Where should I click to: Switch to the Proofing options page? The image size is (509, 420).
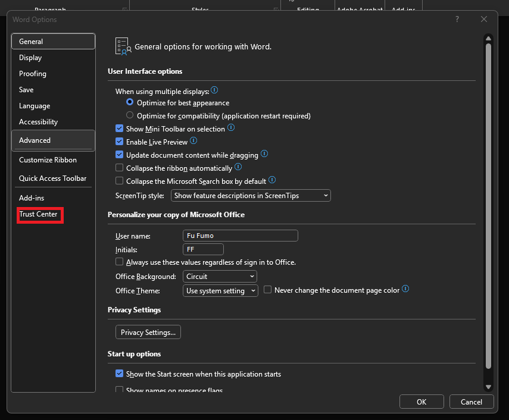point(33,74)
